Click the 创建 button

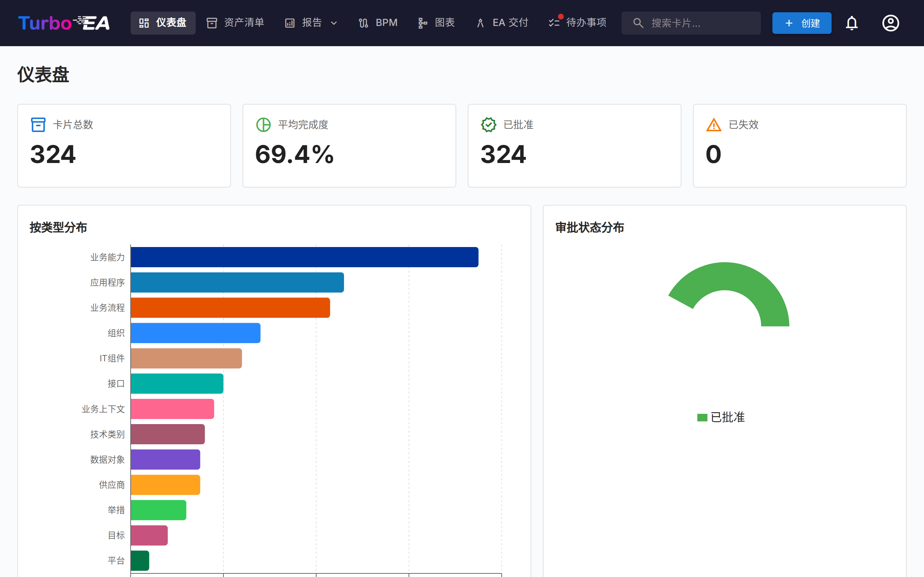[x=801, y=23]
